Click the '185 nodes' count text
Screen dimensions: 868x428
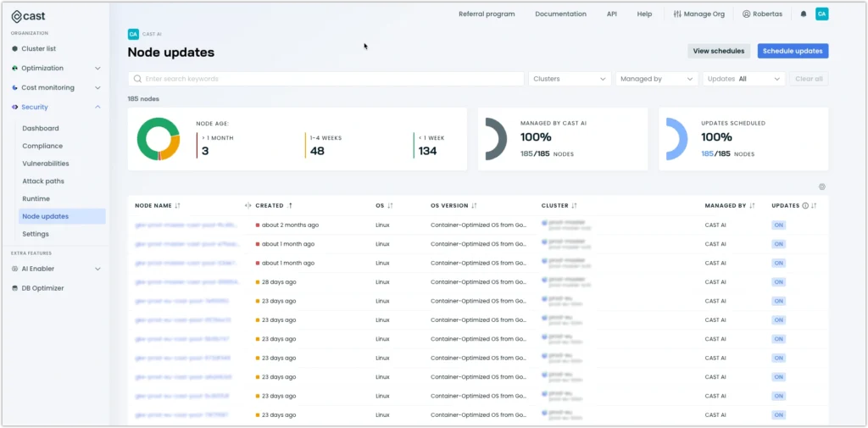point(143,99)
